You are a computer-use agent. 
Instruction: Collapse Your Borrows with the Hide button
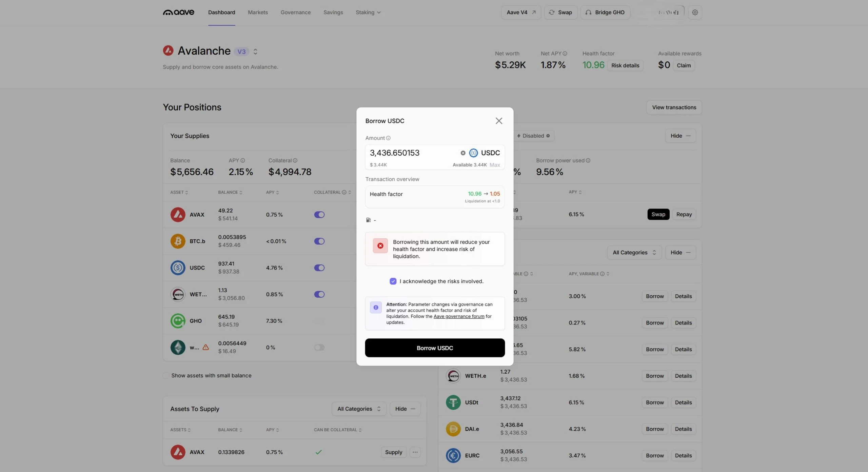(x=680, y=136)
